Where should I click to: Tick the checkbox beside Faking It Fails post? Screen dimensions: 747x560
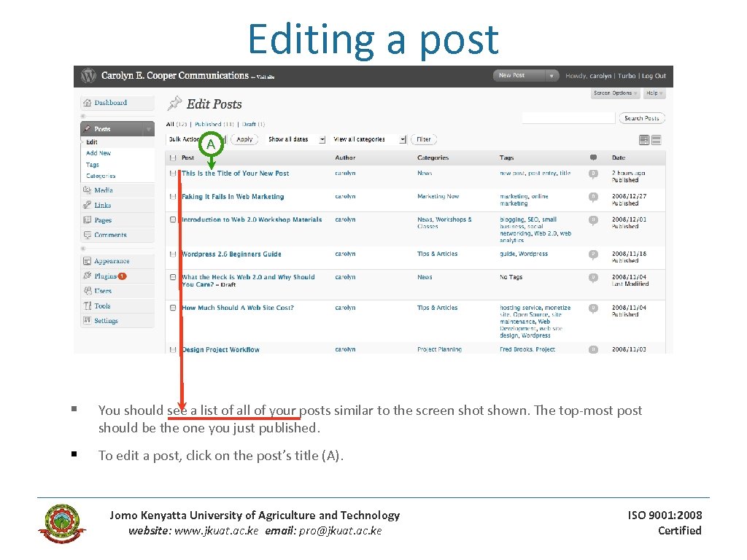point(173,196)
